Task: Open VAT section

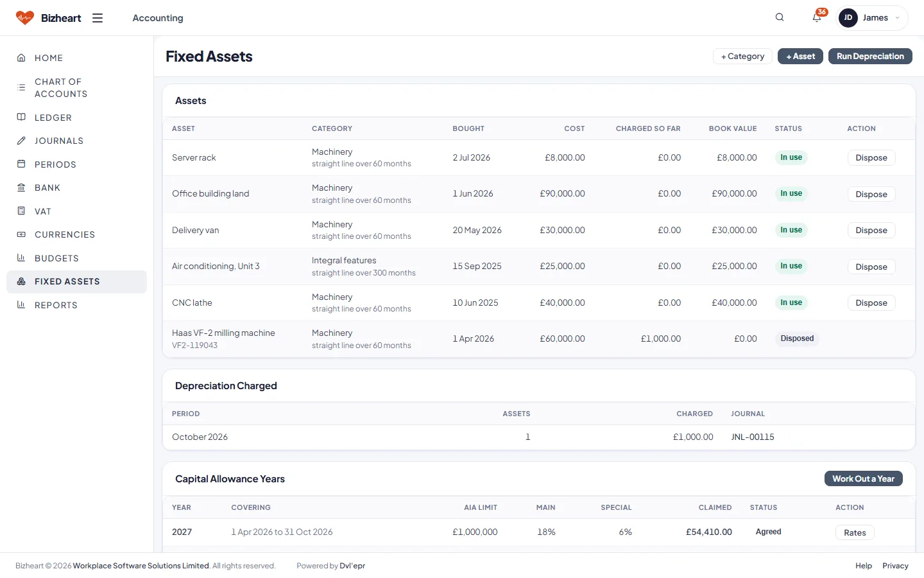Action: click(76, 211)
